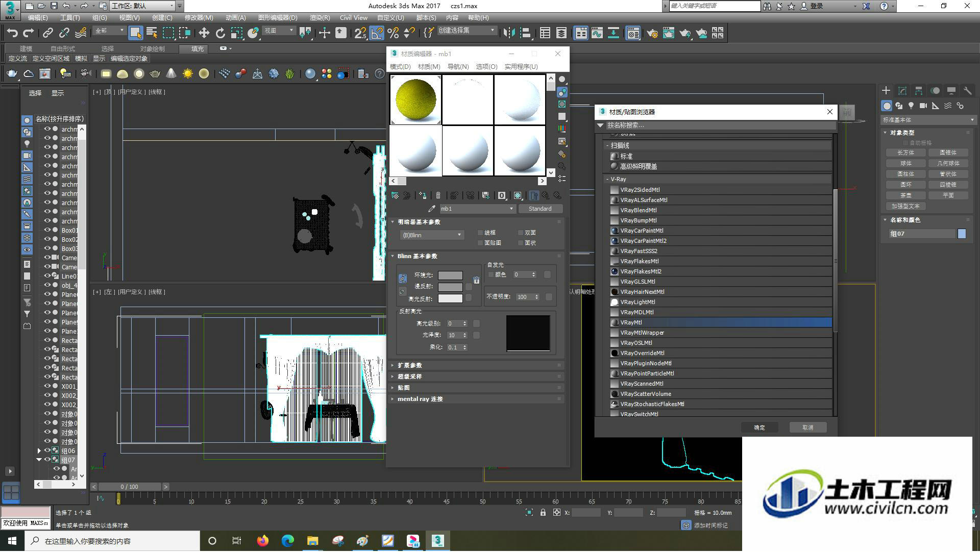Select Lights category in Create panel
Viewport: 980px width, 552px height.
coord(911,106)
